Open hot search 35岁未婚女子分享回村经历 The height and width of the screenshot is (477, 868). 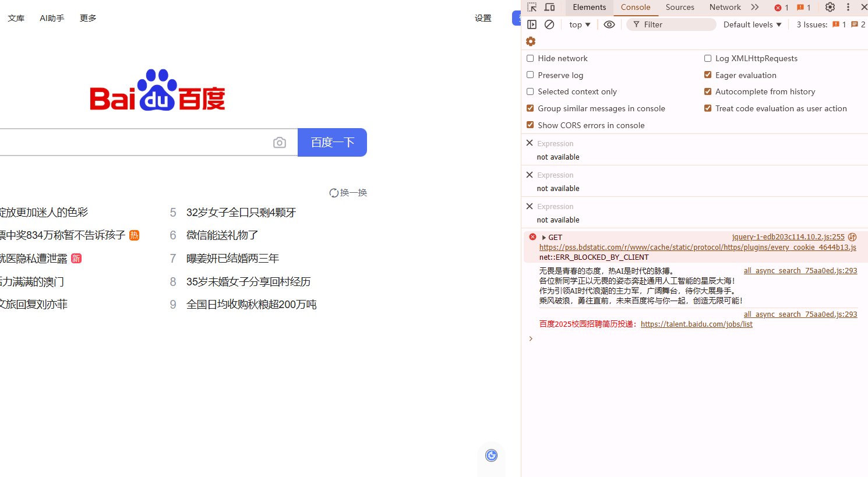click(x=248, y=282)
